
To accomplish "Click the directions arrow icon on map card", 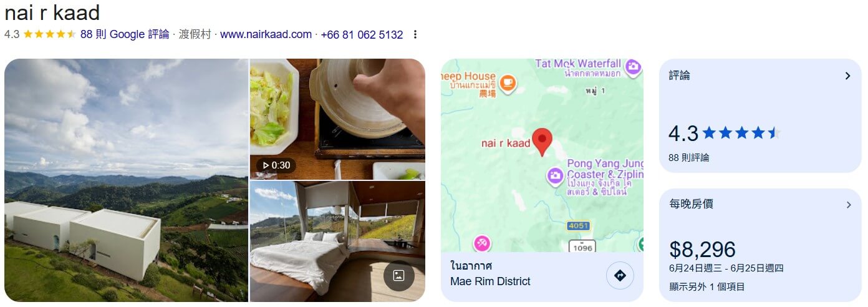I will (620, 275).
